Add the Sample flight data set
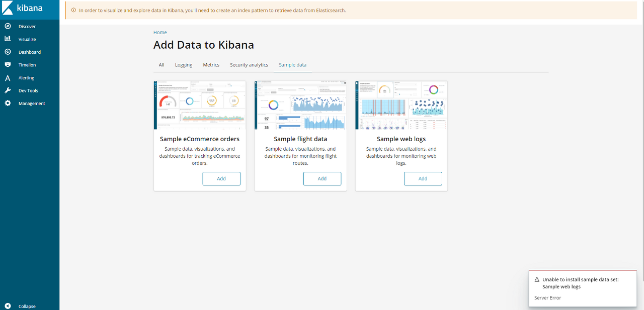The width and height of the screenshot is (644, 310). point(322,178)
